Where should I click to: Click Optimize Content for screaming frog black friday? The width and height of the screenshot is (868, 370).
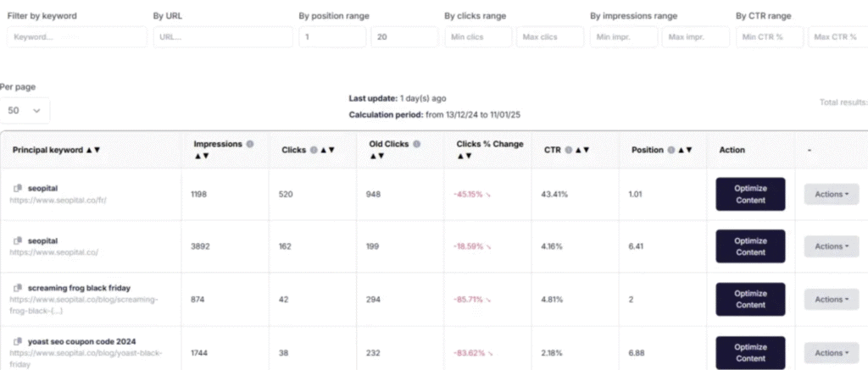tap(750, 299)
